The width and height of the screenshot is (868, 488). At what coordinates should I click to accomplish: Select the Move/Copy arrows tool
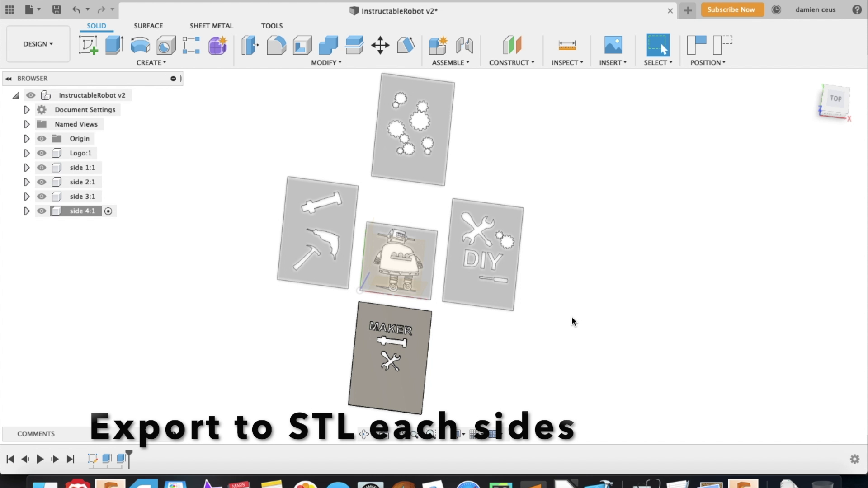click(x=380, y=46)
